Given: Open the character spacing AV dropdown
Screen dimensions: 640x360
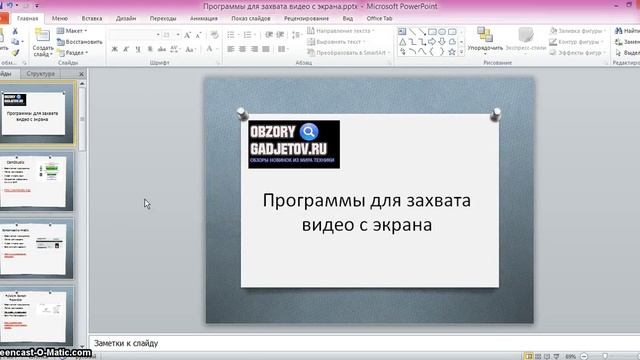Looking at the screenshot, I should click(x=176, y=49).
